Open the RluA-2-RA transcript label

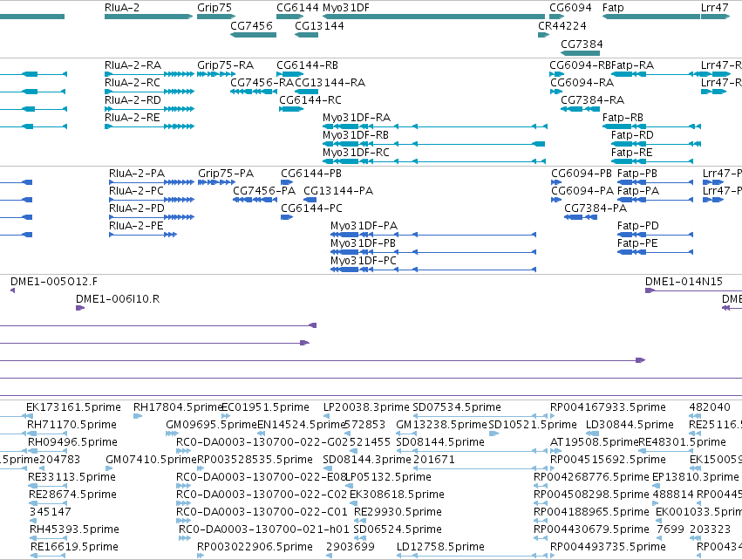[x=133, y=65]
